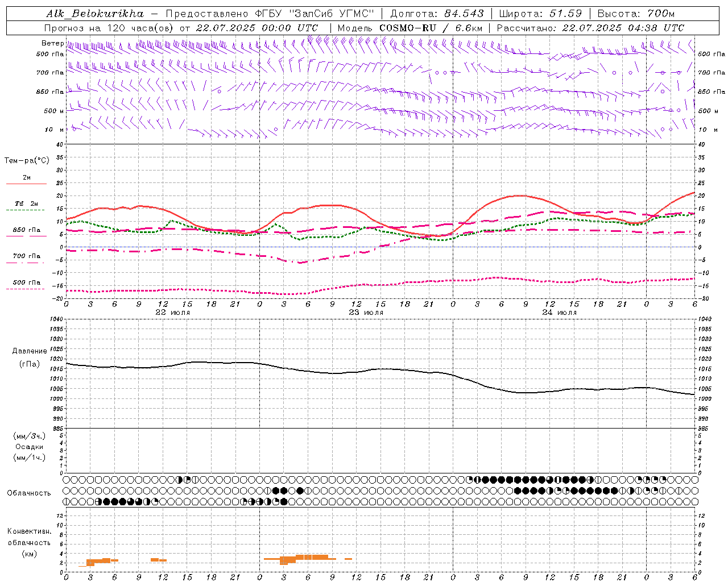Click the Долгота: 84.543 longitude value

[x=437, y=14]
